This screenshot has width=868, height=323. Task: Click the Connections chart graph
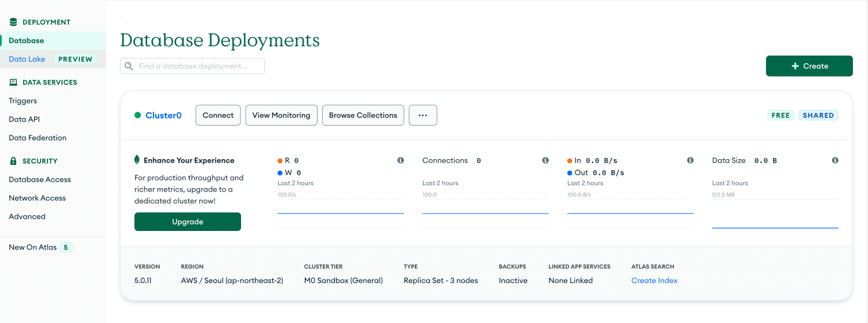486,213
